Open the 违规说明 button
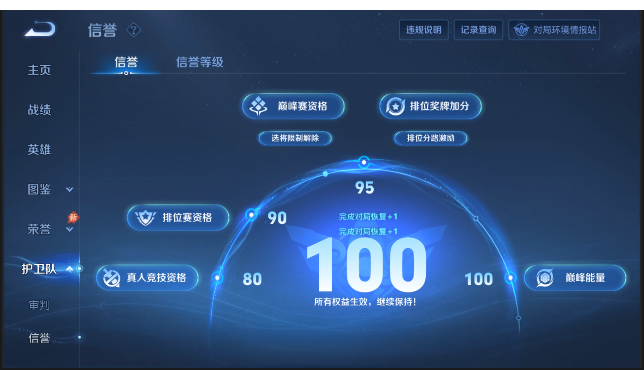Viewport: 644px width, 370px height. pyautogui.click(x=423, y=30)
